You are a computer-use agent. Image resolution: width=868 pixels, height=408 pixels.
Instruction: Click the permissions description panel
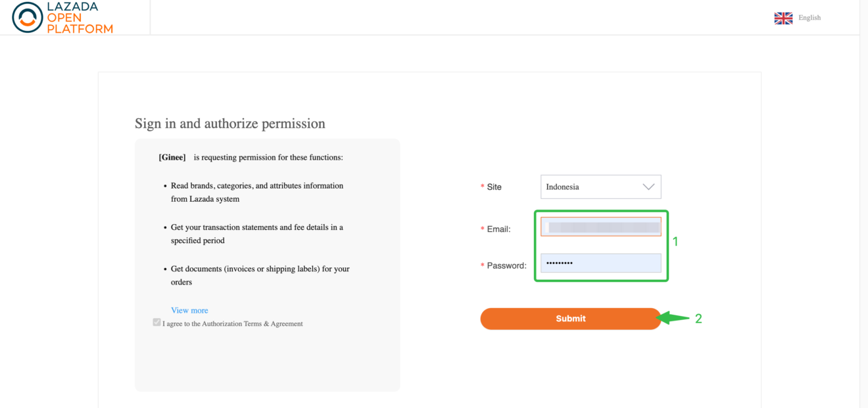tap(267, 263)
